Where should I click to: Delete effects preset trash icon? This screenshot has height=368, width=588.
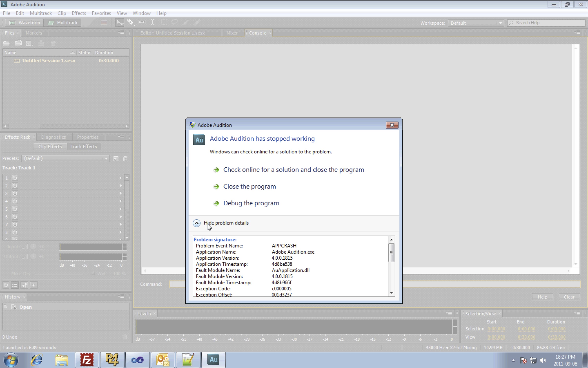coord(125,159)
